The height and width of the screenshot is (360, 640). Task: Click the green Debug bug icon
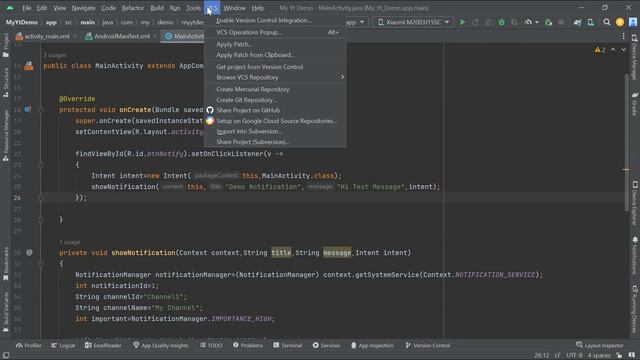tap(501, 22)
